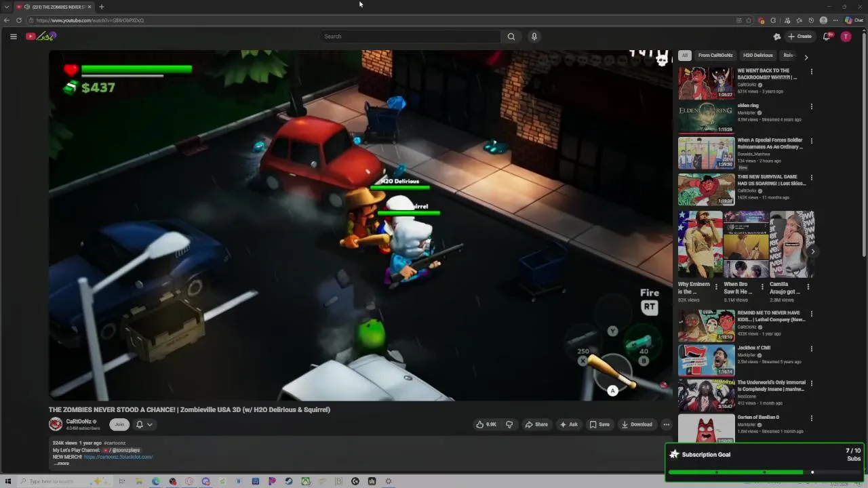Viewport: 868px width, 488px height.
Task: Open Jackbox n' Chill video thumbnail
Action: 706,360
